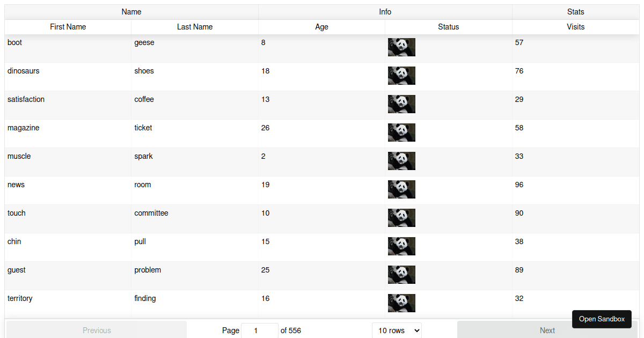644x338 pixels.
Task: Click the panda image in magazine row
Action: pyautogui.click(x=401, y=133)
